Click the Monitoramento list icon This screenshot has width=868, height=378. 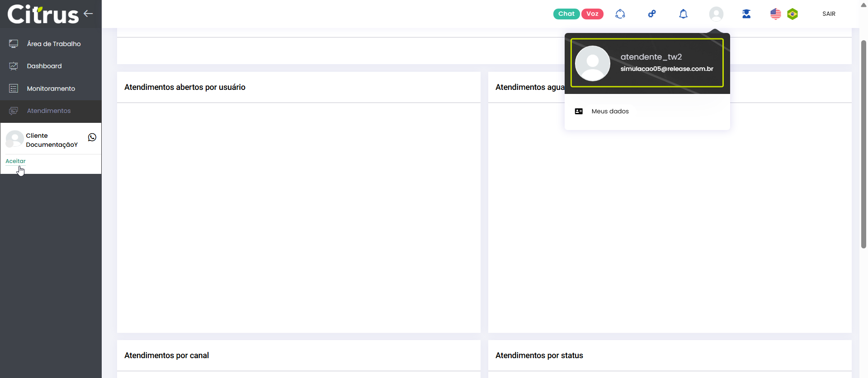[14, 89]
